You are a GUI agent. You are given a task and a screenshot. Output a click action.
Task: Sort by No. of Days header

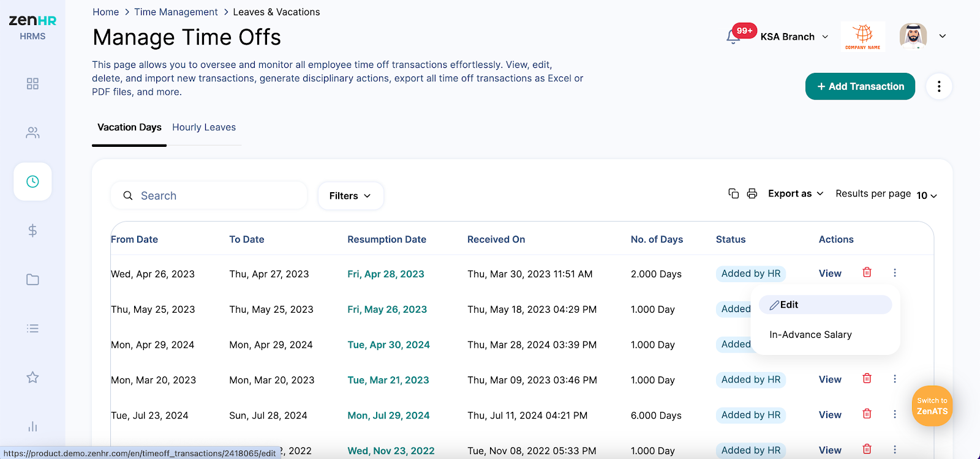pyautogui.click(x=657, y=239)
